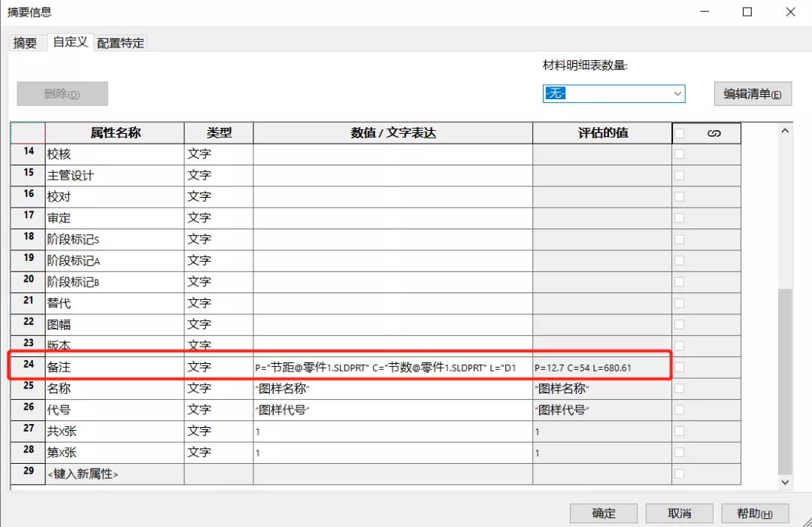Screen dimensions: 812x527
Task: Enable the checkbox on the 备注 row
Action: 679,367
